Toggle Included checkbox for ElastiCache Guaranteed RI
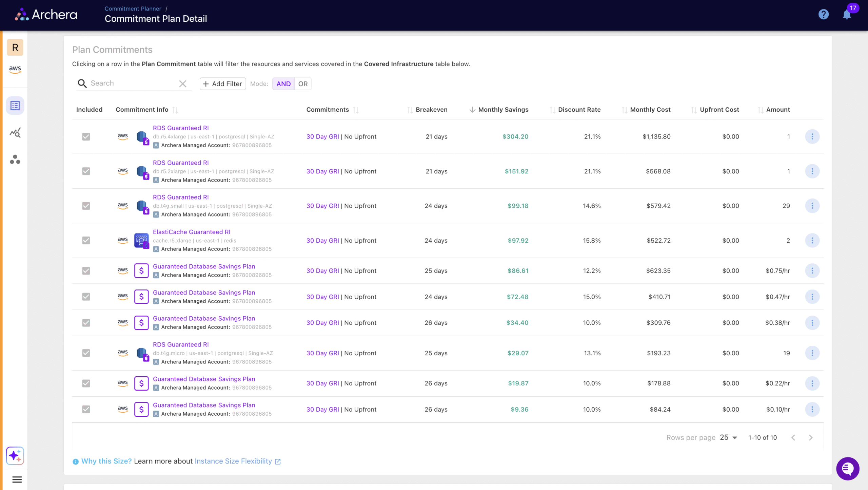868x490 pixels. pyautogui.click(x=86, y=241)
